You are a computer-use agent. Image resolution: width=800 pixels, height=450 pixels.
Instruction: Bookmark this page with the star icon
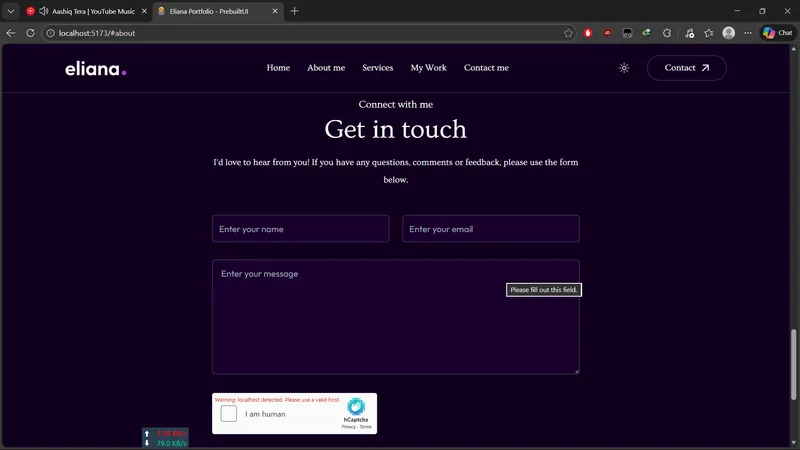click(568, 33)
